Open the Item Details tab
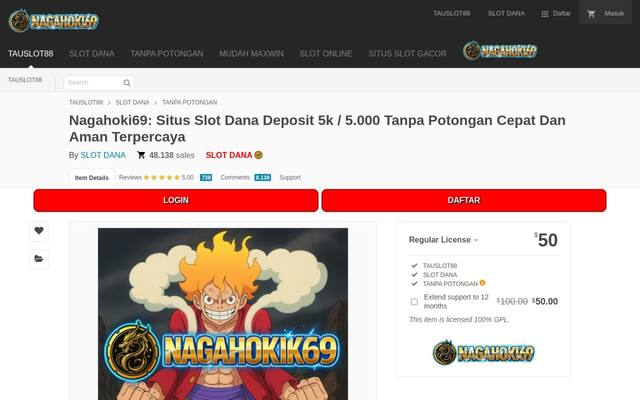This screenshot has height=400, width=640. 91,178
